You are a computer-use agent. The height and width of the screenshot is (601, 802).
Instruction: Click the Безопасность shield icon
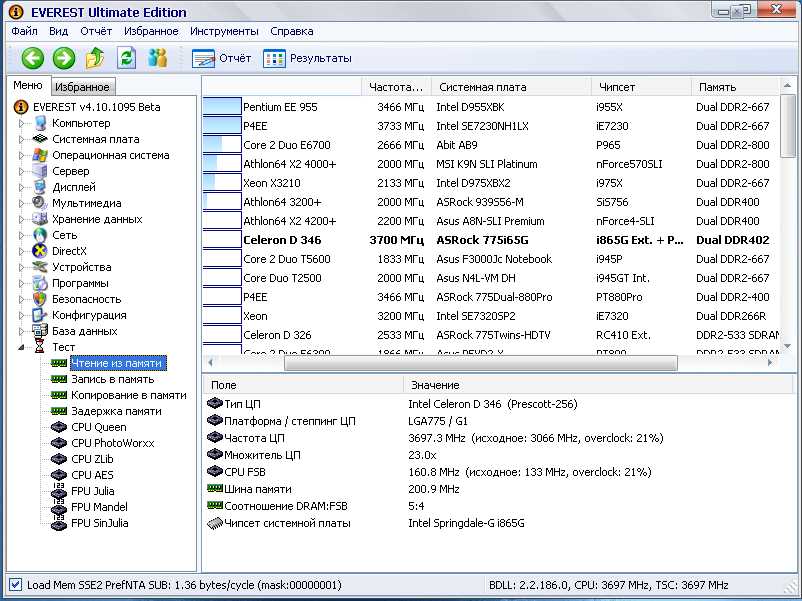40,299
